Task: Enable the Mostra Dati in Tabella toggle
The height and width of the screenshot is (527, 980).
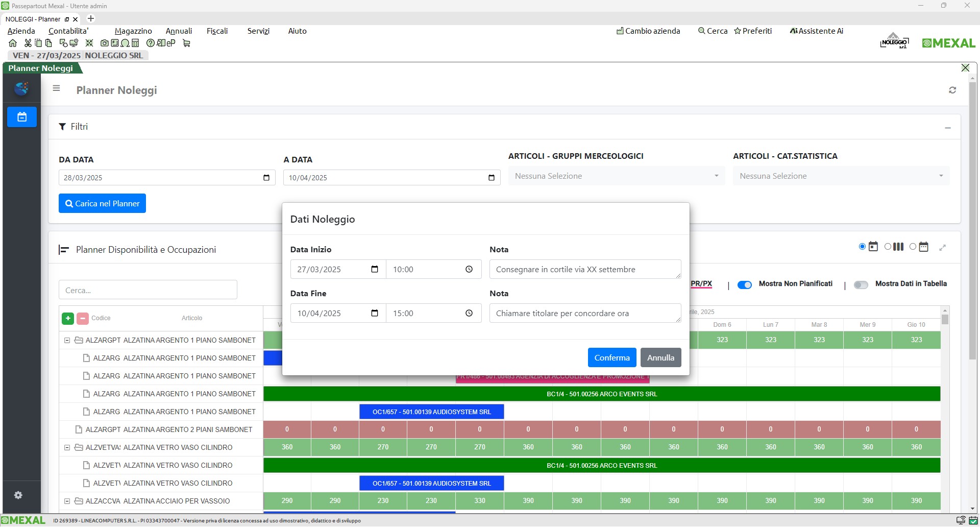Action: 861,285
